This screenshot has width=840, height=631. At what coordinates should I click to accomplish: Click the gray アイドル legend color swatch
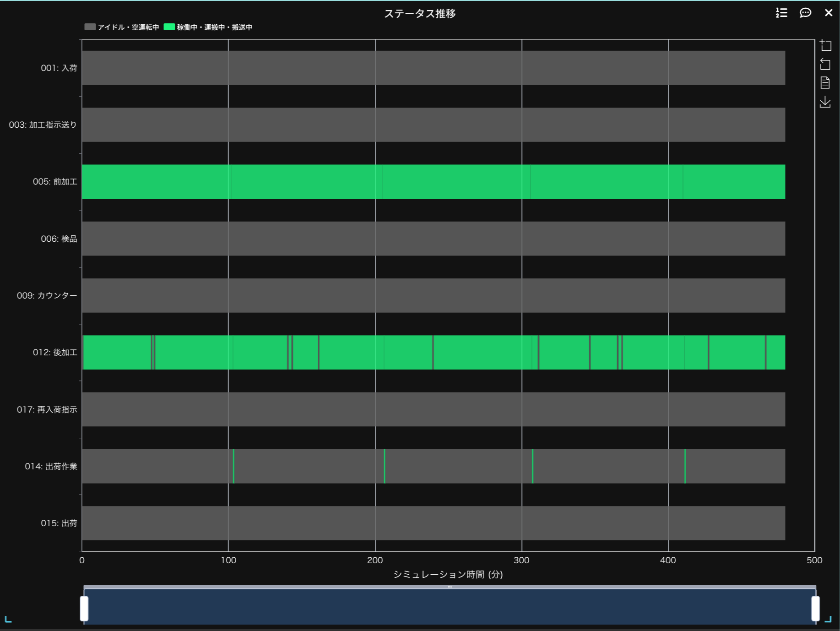click(x=90, y=27)
